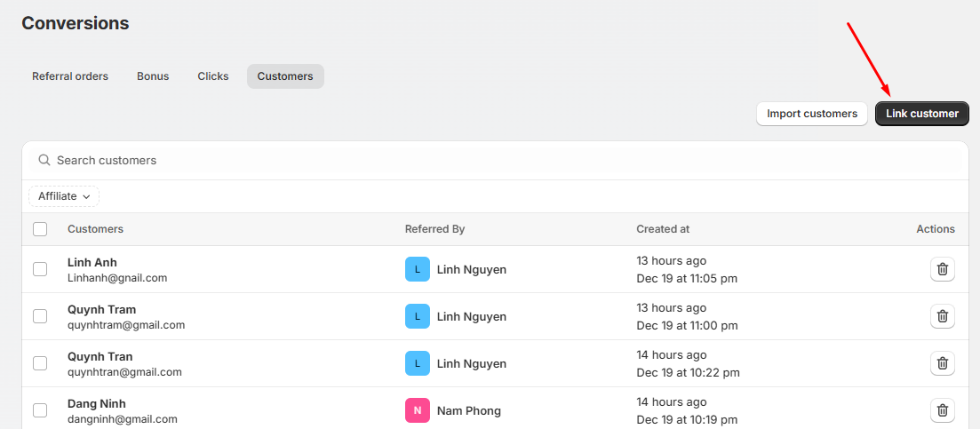Click the search magnifier icon
Screen dimensions: 980x429
point(44,161)
